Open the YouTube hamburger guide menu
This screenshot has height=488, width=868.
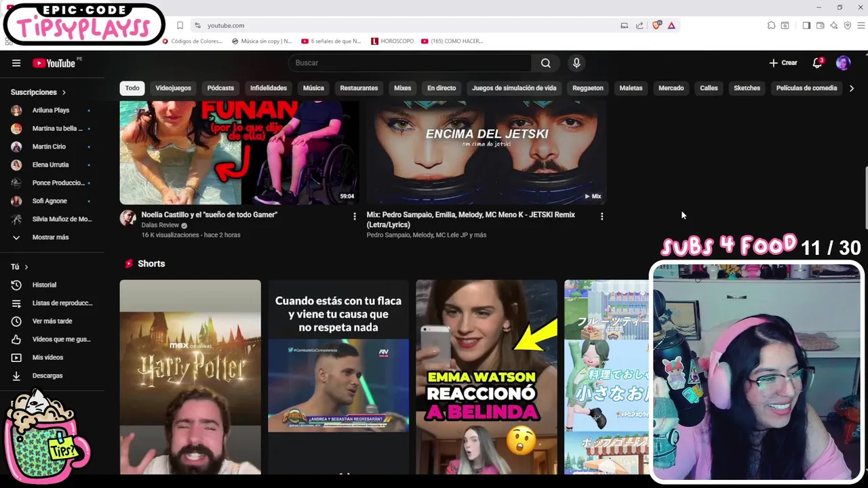16,63
